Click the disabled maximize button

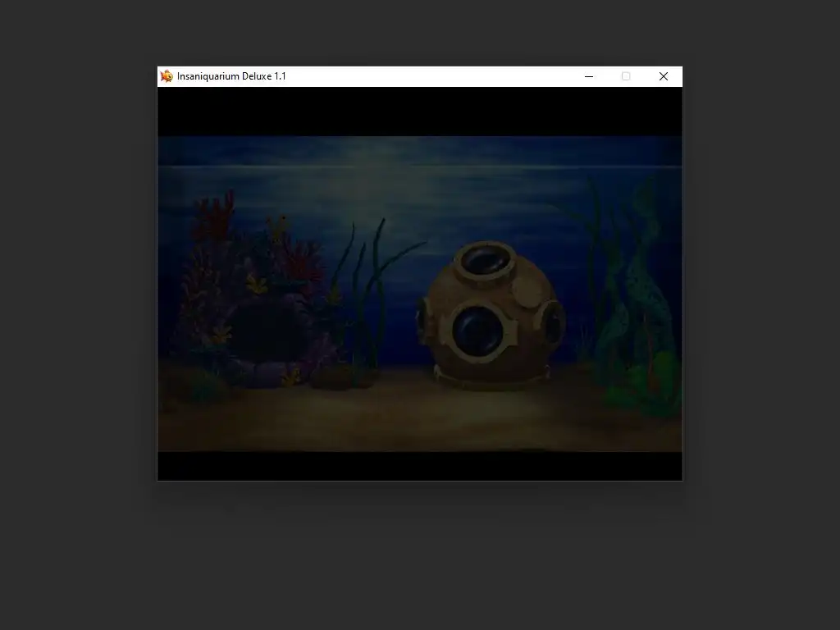(x=626, y=76)
